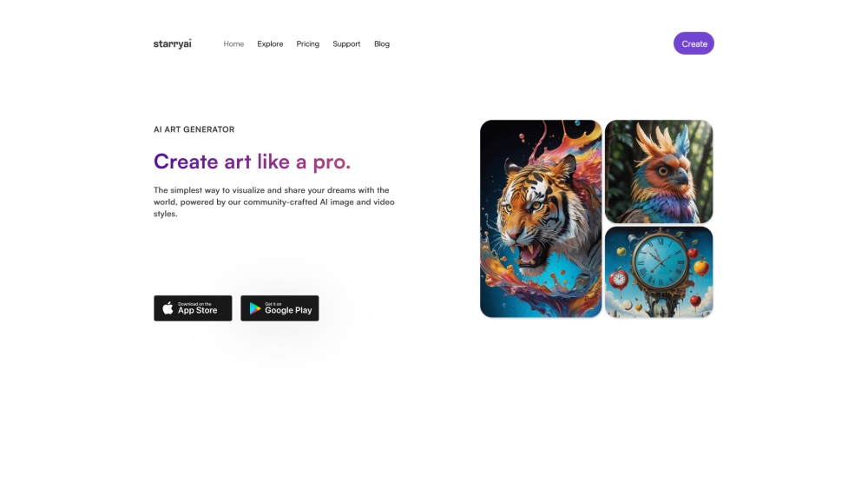Click the description paragraph about community-crafted styles
The width and height of the screenshot is (868, 489).
pyautogui.click(x=274, y=202)
